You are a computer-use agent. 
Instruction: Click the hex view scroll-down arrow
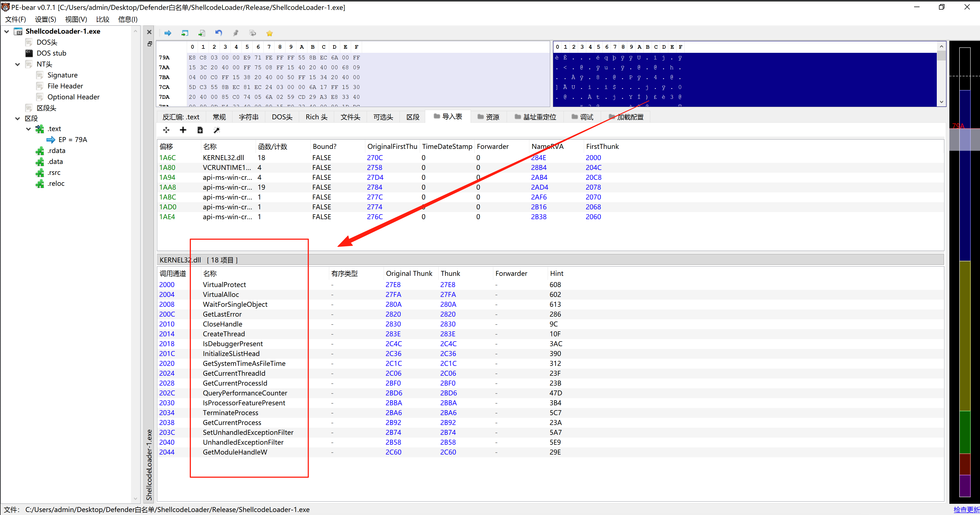click(941, 102)
